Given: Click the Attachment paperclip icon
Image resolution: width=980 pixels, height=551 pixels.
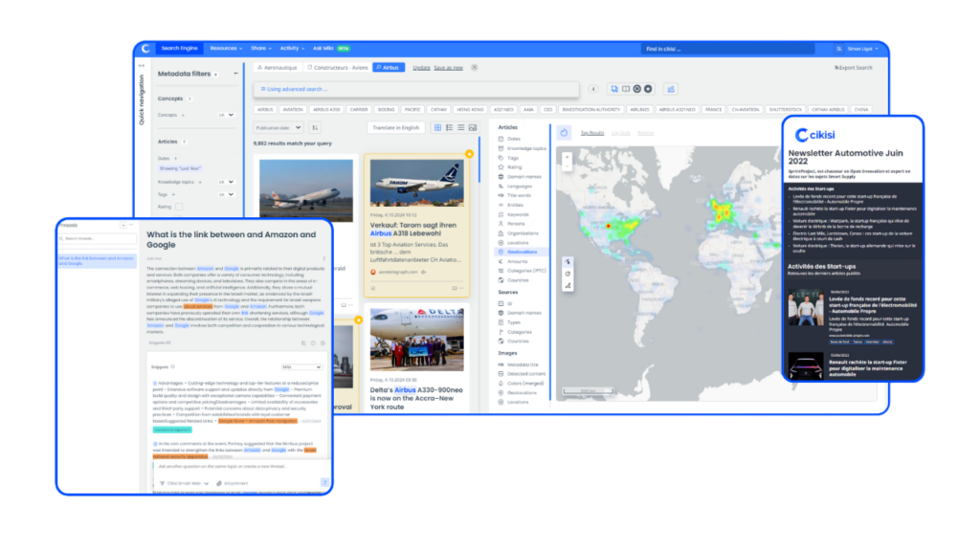Looking at the screenshot, I should (219, 483).
